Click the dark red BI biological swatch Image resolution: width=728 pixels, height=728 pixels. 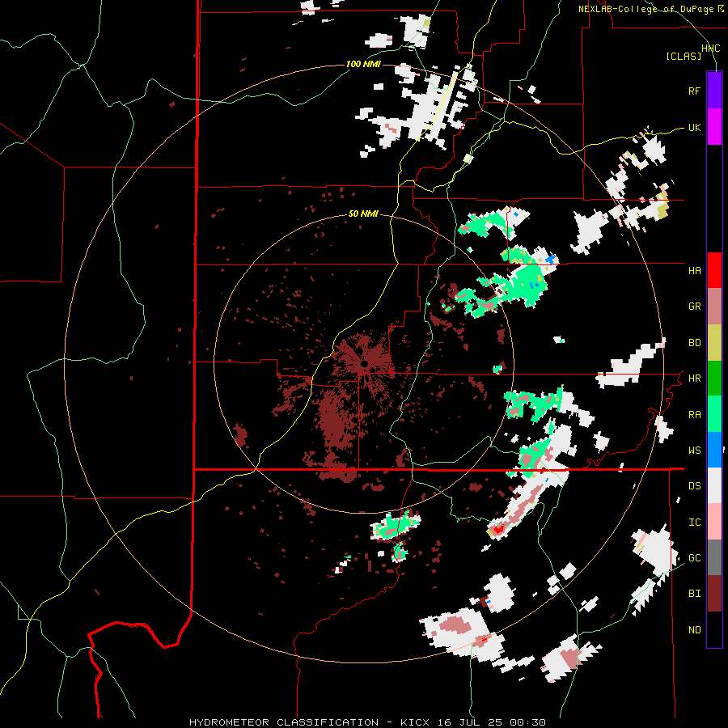click(x=714, y=594)
